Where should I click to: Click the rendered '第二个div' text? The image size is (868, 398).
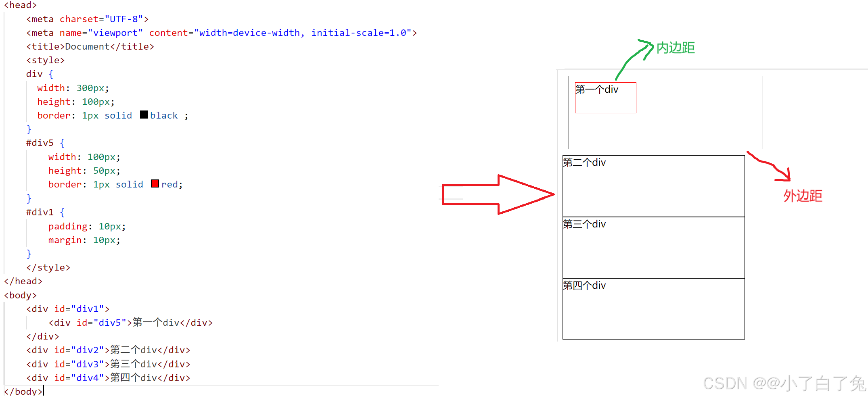[584, 163]
